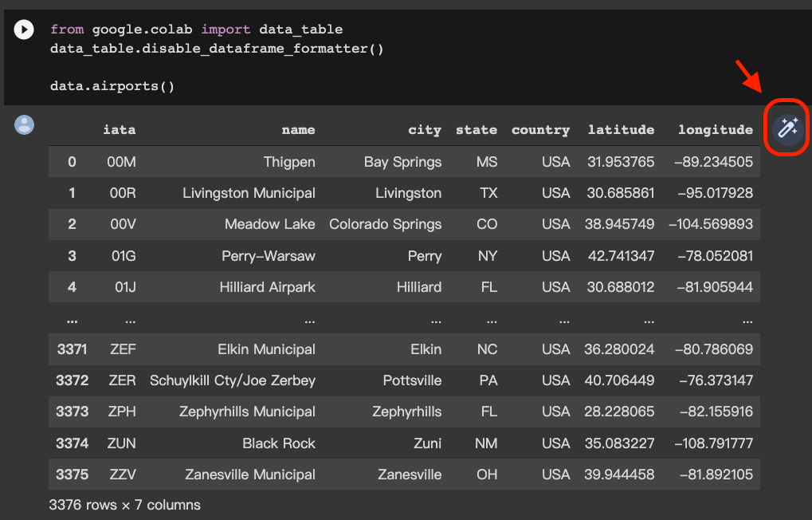
Task: Select the 'Livingston Municipal' name cell
Action: 249,193
